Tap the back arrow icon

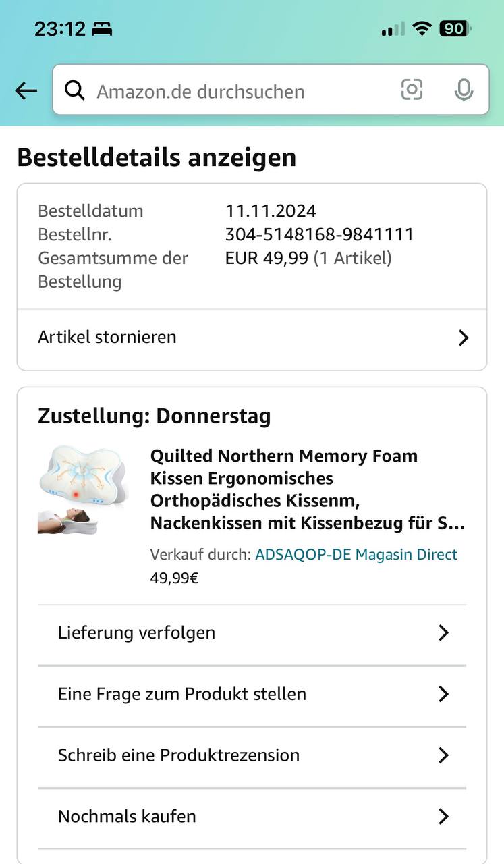(26, 91)
